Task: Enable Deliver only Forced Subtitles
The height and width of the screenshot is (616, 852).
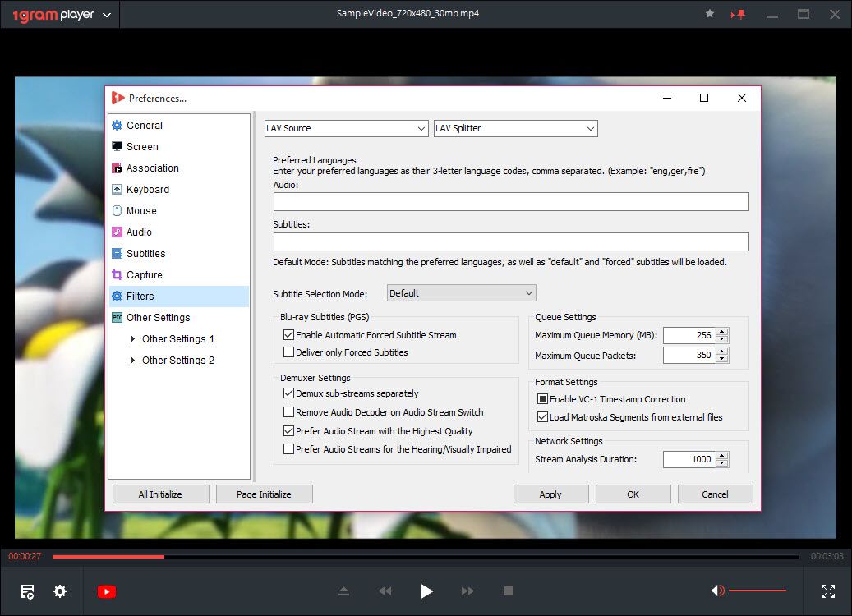Action: coord(288,352)
